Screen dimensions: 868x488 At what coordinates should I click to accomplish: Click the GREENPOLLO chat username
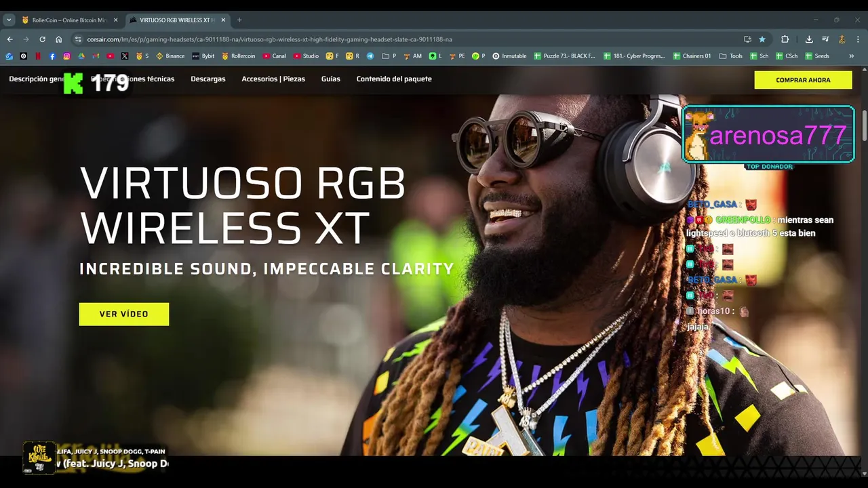coord(743,220)
